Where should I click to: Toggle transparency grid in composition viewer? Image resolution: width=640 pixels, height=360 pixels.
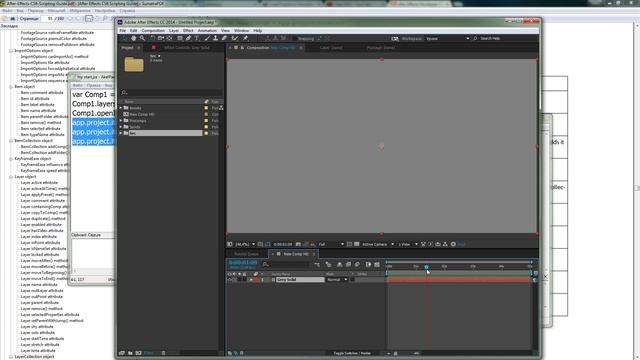[x=357, y=244]
